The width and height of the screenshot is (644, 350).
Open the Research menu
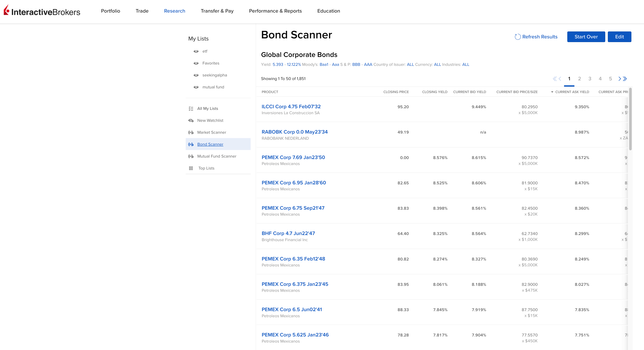click(175, 11)
